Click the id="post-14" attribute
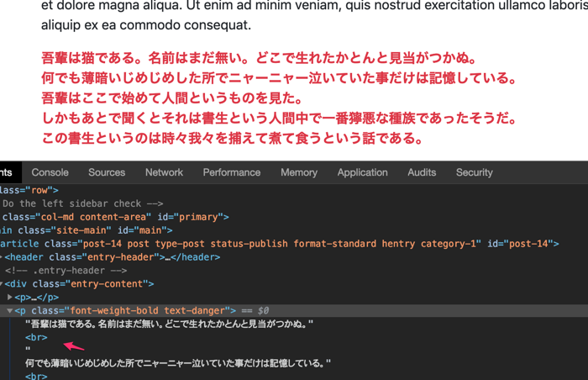588x380 pixels. coord(520,244)
